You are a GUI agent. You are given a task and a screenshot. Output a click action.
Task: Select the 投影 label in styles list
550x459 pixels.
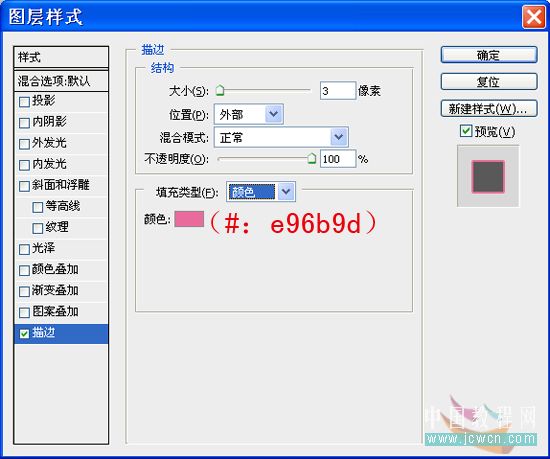pos(43,101)
